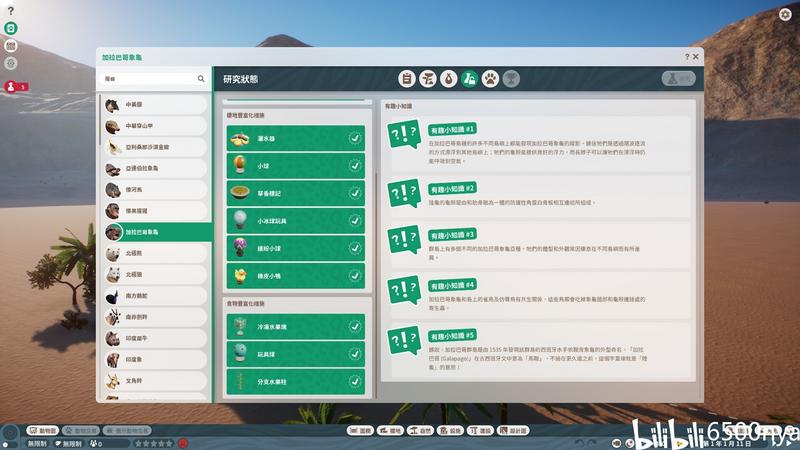
Task: Click the zoo star rating display
Action: [x=154, y=444]
